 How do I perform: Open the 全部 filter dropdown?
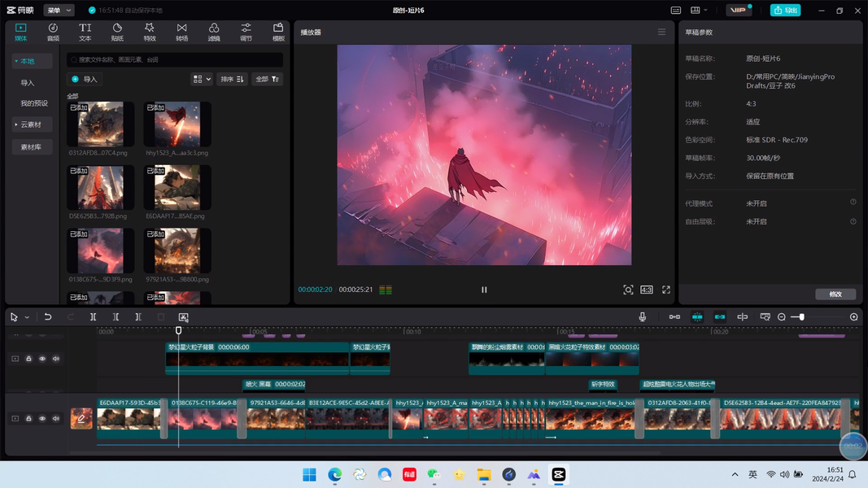click(267, 79)
